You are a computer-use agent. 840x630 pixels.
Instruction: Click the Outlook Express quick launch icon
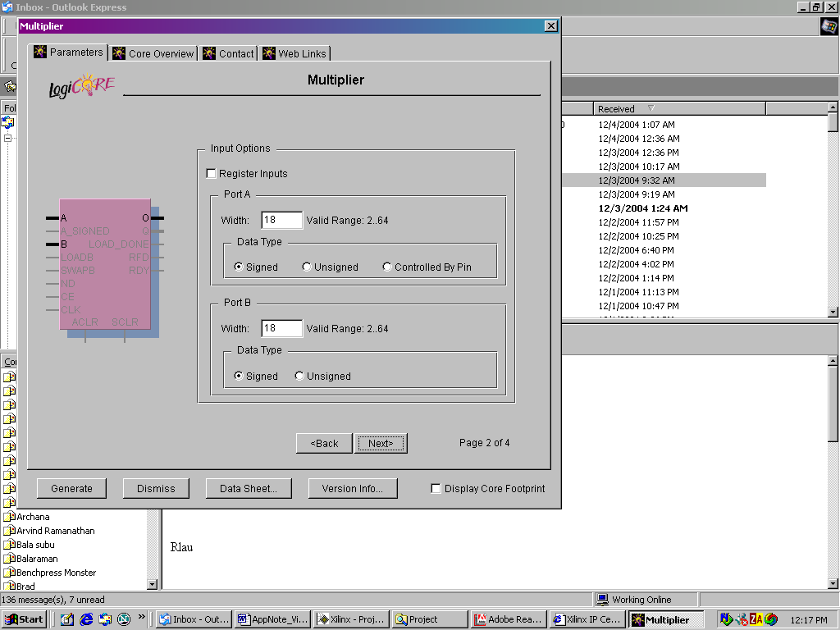pyautogui.click(x=105, y=619)
